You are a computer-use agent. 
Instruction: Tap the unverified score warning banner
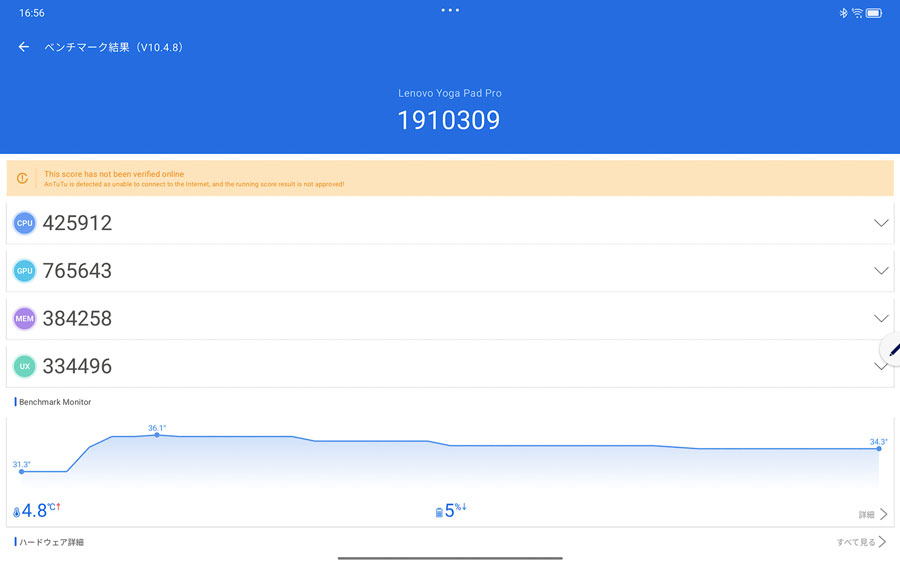[450, 178]
